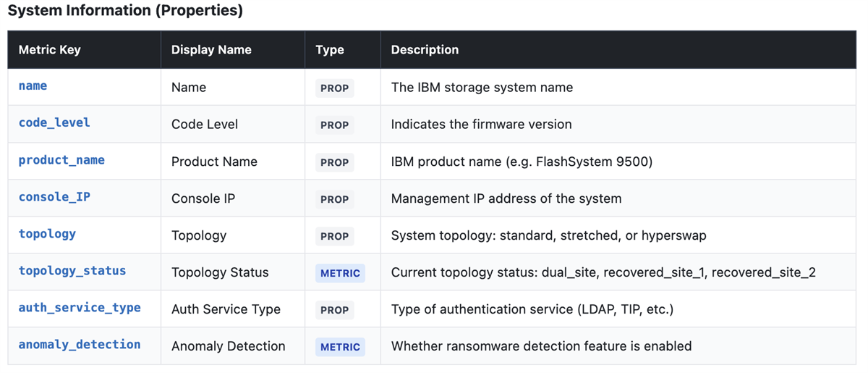Image resolution: width=868 pixels, height=373 pixels.
Task: Click the 'Code Level' display name cell
Action: point(205,125)
